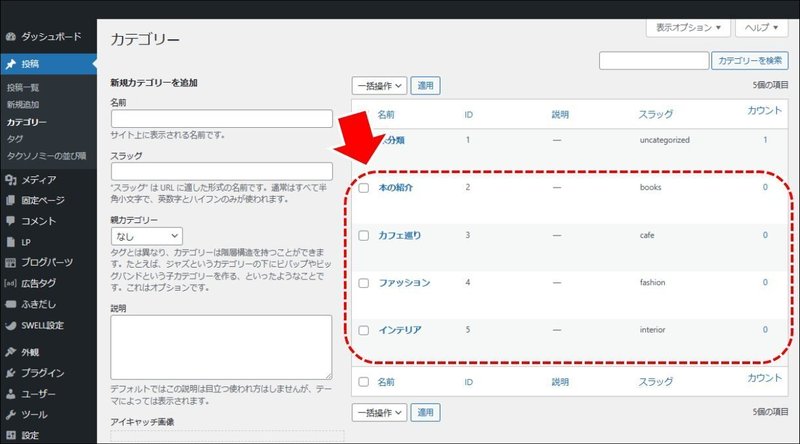Click the メディア media icon
Image resolution: width=800 pixels, height=444 pixels.
pos(11,180)
